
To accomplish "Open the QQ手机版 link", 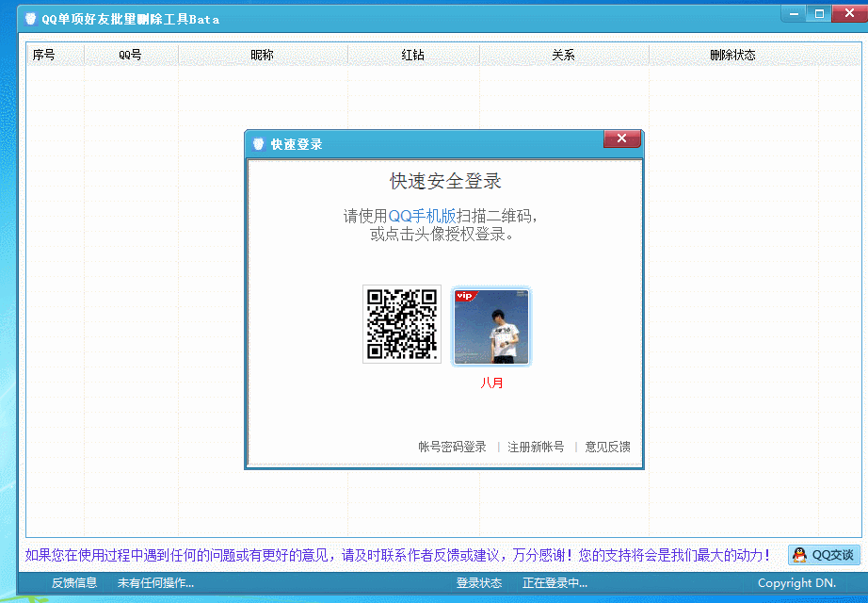I will 422,216.
